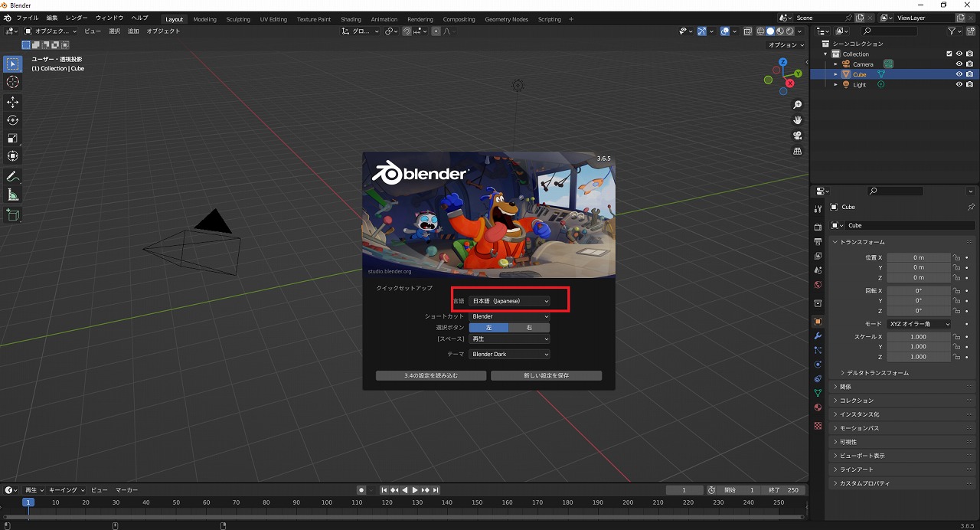Switch to the Sculpting workspace tab
980x530 pixels.
pos(238,19)
